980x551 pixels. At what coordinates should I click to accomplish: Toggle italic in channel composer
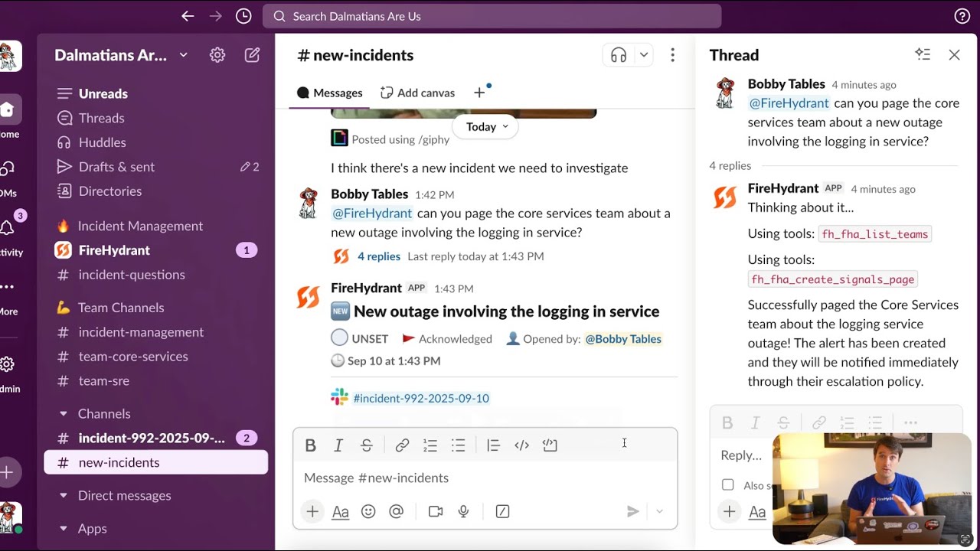coord(338,445)
